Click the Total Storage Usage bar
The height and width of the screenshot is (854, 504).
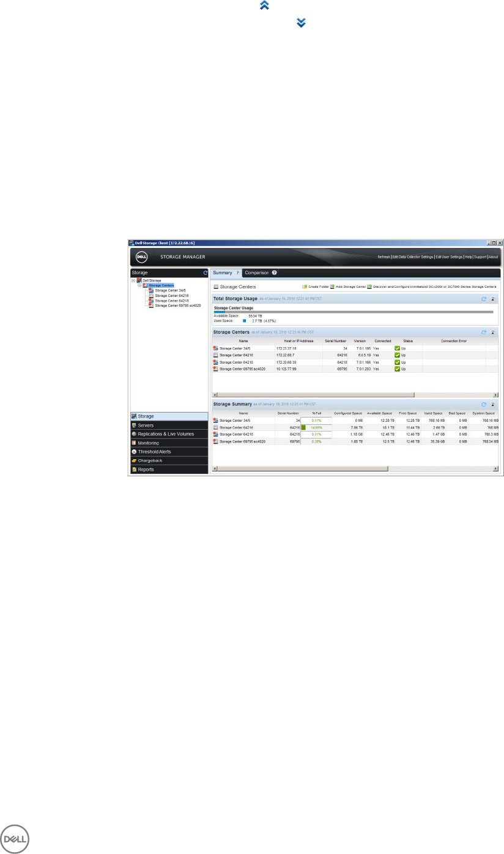(x=353, y=312)
